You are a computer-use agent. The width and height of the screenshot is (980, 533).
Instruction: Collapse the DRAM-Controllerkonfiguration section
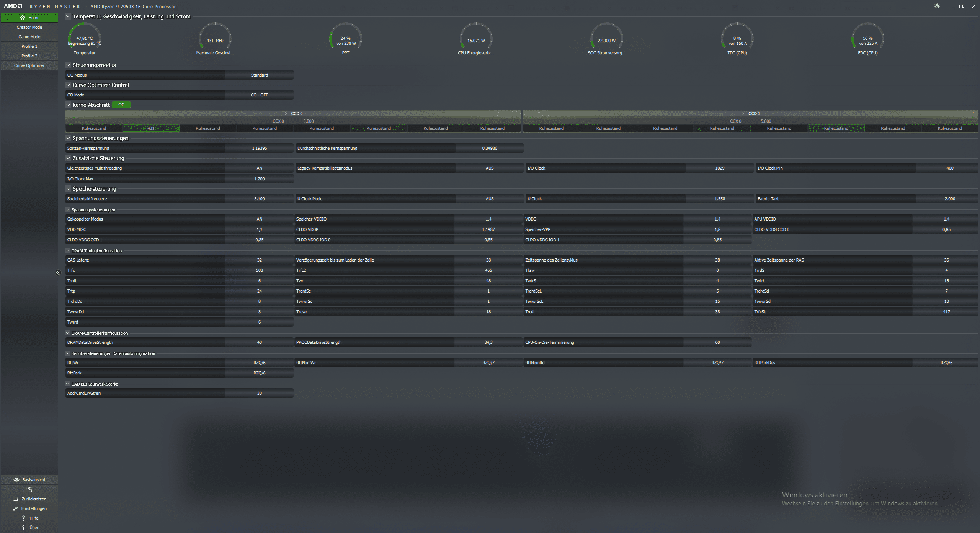point(68,333)
